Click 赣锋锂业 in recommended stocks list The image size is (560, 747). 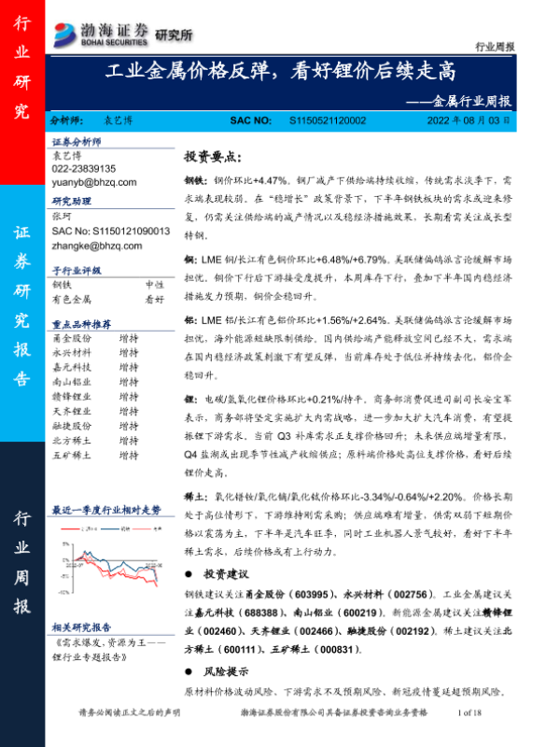[68, 399]
